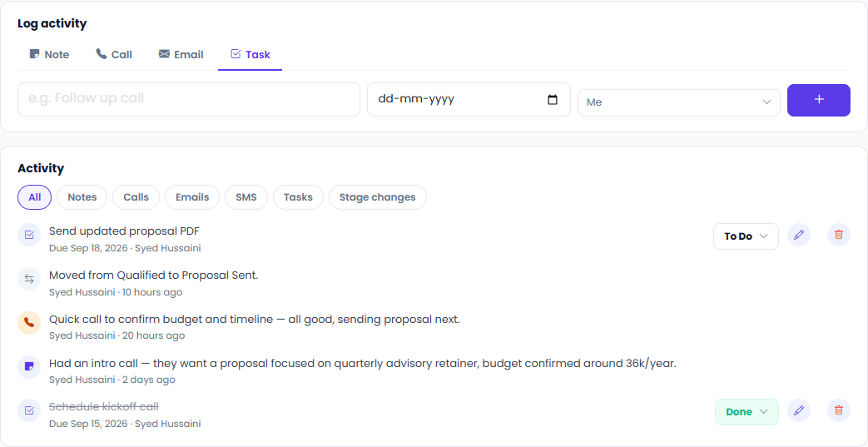Image resolution: width=868 pixels, height=447 pixels.
Task: Click the dd-mm-yyyy due date field
Action: (x=469, y=99)
